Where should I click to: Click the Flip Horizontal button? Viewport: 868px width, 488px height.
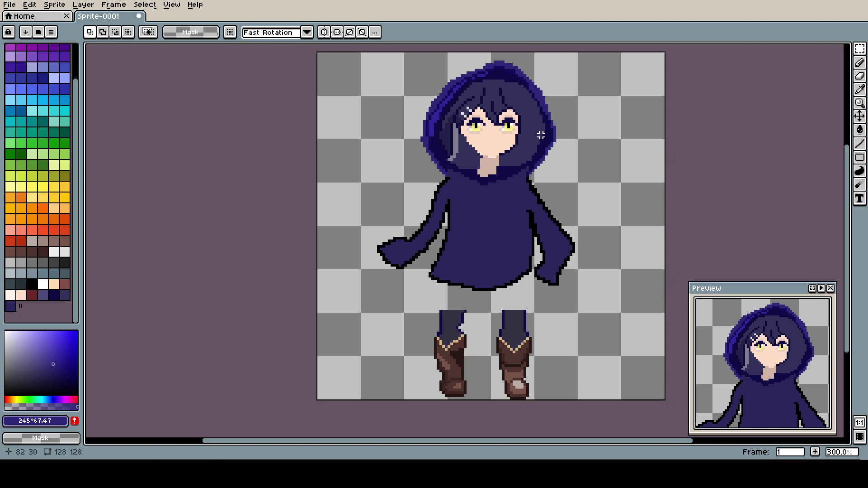(324, 32)
